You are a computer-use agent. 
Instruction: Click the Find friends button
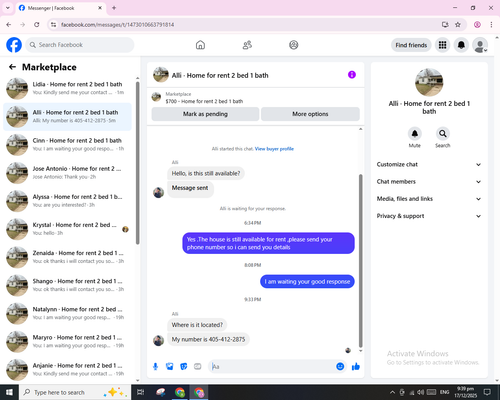point(411,45)
